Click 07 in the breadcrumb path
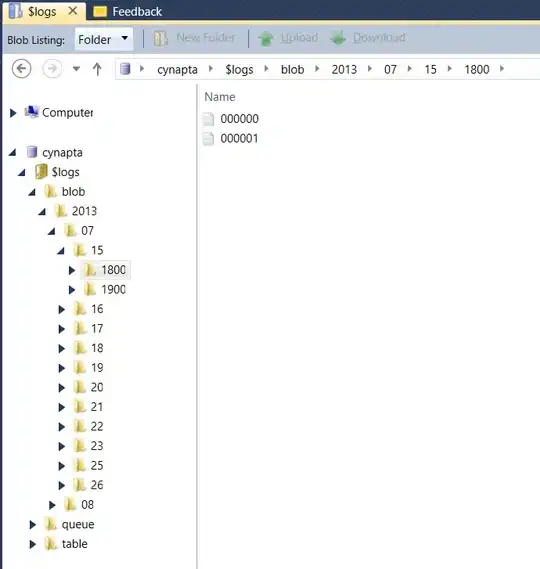540x569 pixels. click(x=390, y=69)
